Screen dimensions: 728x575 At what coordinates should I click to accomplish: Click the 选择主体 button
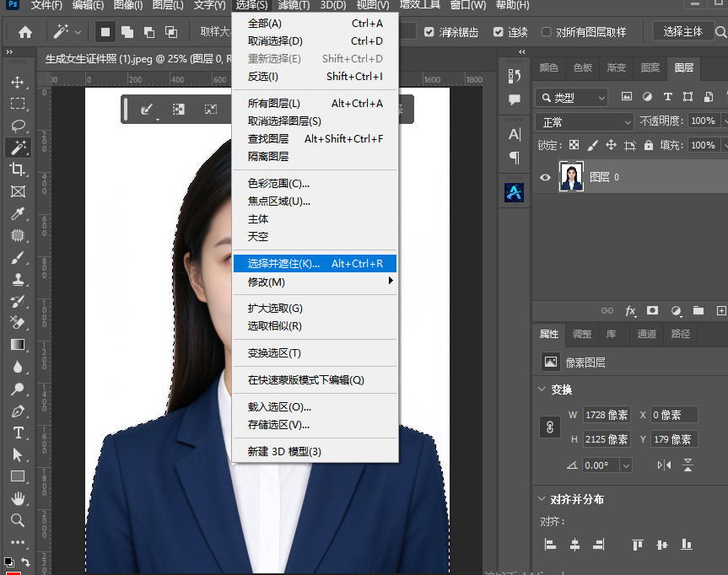(x=682, y=31)
